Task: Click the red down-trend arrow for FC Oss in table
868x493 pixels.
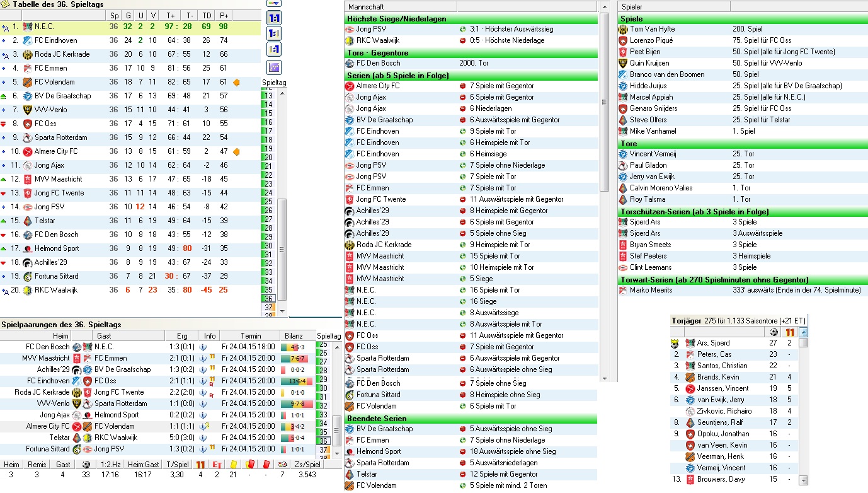Action: 4,124
